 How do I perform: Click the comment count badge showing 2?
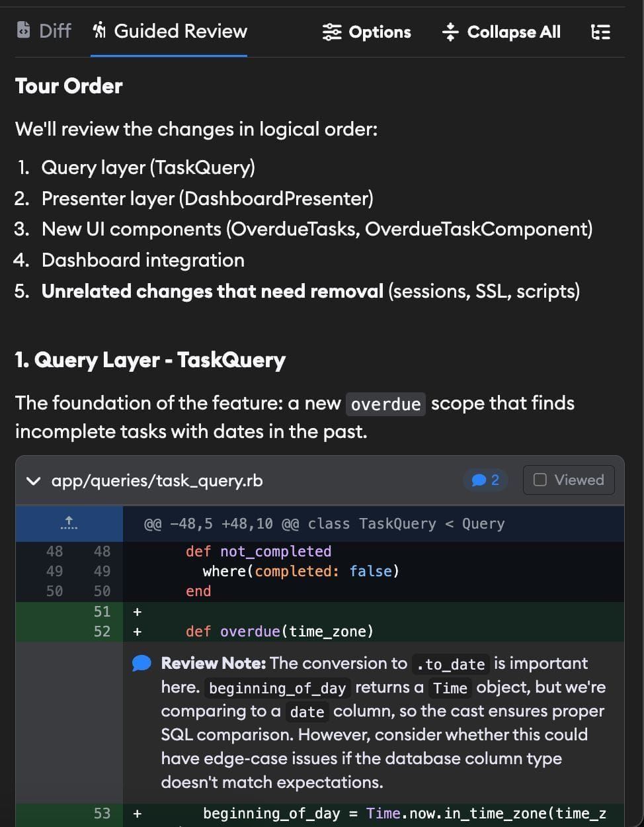486,480
